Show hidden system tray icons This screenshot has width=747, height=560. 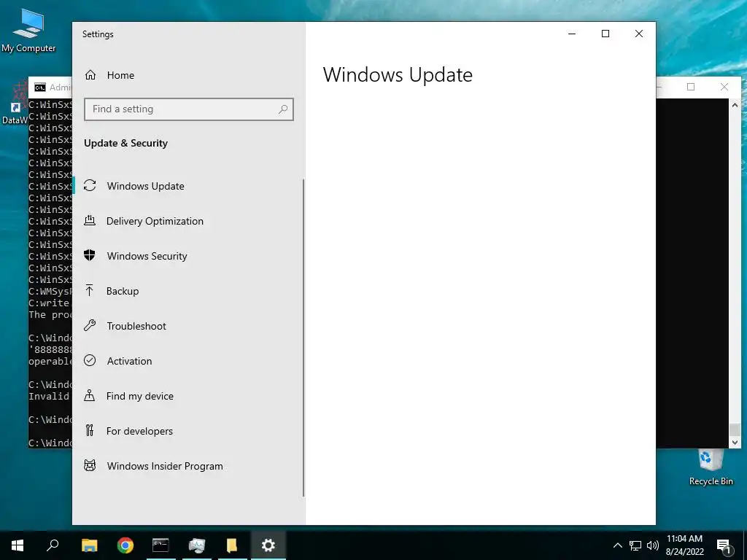[x=617, y=545]
